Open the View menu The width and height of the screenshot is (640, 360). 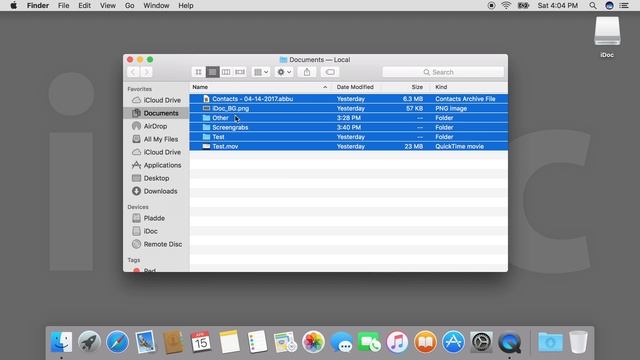click(x=108, y=5)
